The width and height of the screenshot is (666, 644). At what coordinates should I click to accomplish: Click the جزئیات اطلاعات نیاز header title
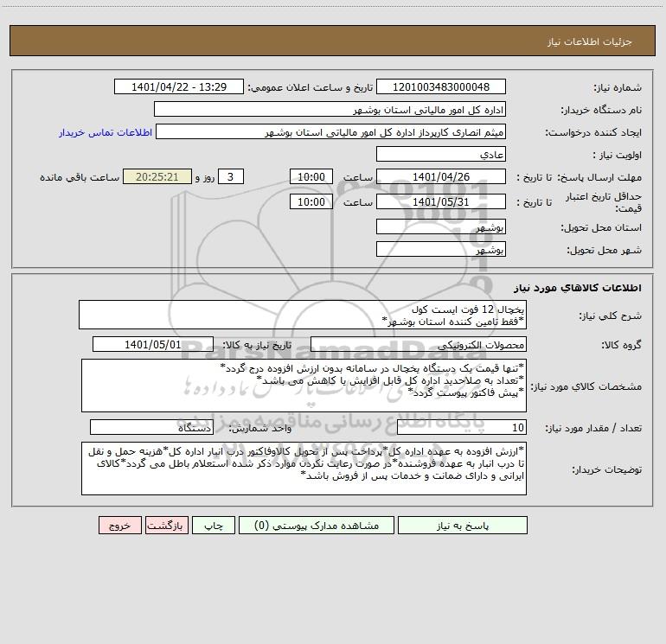pos(590,41)
